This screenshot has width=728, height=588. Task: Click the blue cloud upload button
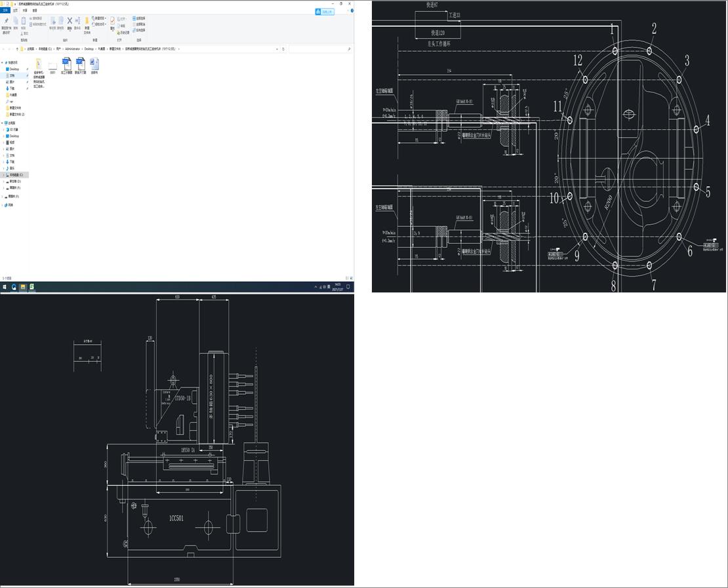pyautogui.click(x=325, y=12)
